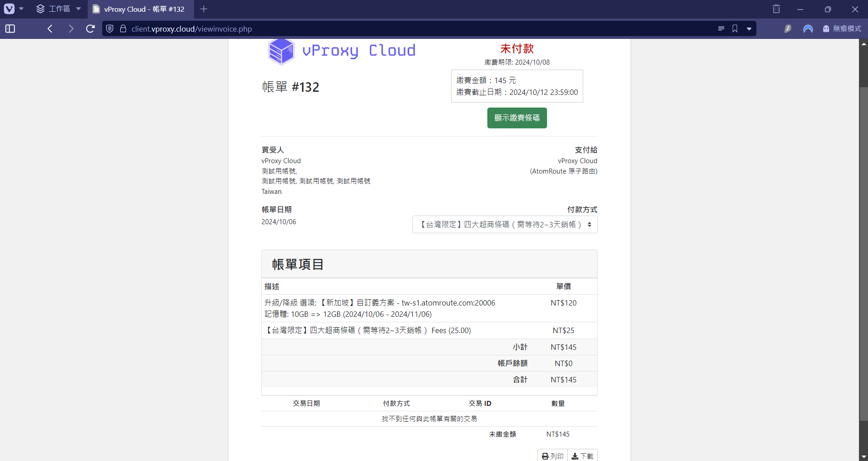Click the 下載 download button

[582, 456]
